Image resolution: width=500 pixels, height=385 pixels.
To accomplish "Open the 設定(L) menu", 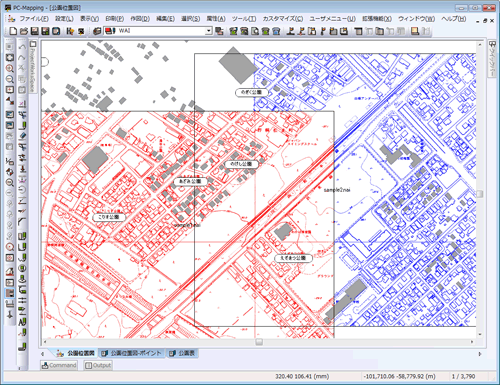I will [64, 18].
